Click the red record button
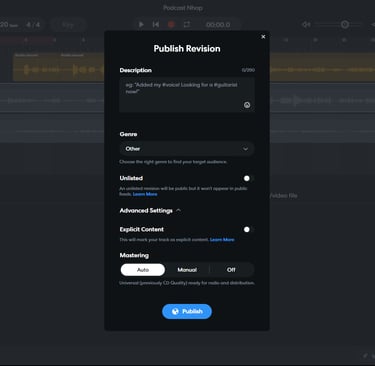Viewport: 375px width, 366px height. [x=171, y=24]
